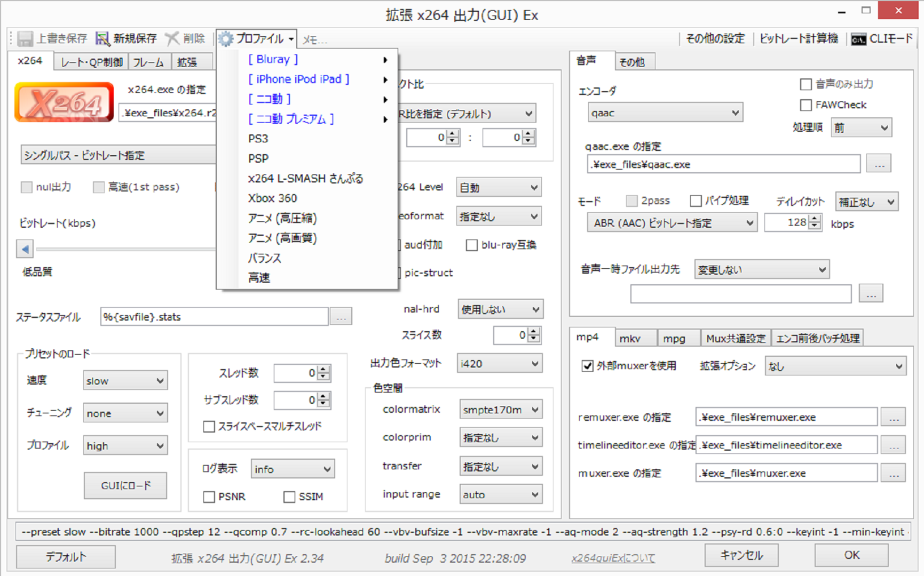
Task: Open the qaac encoder dropdown
Action: tap(665, 113)
